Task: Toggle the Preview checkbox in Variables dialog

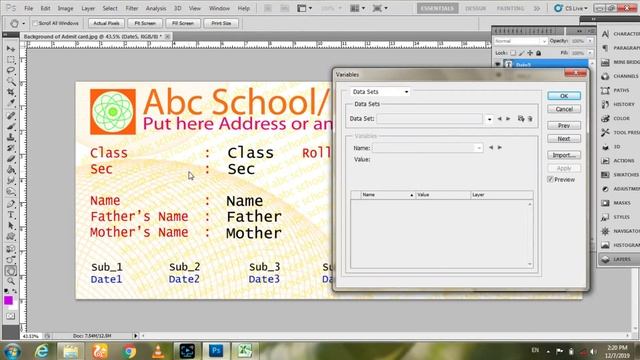Action: pyautogui.click(x=550, y=180)
